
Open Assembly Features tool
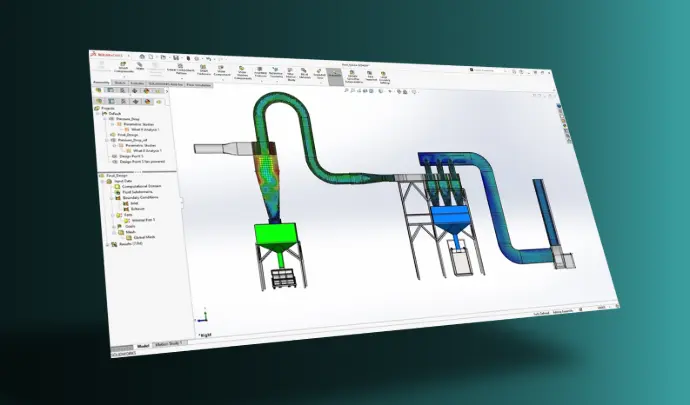tap(260, 73)
